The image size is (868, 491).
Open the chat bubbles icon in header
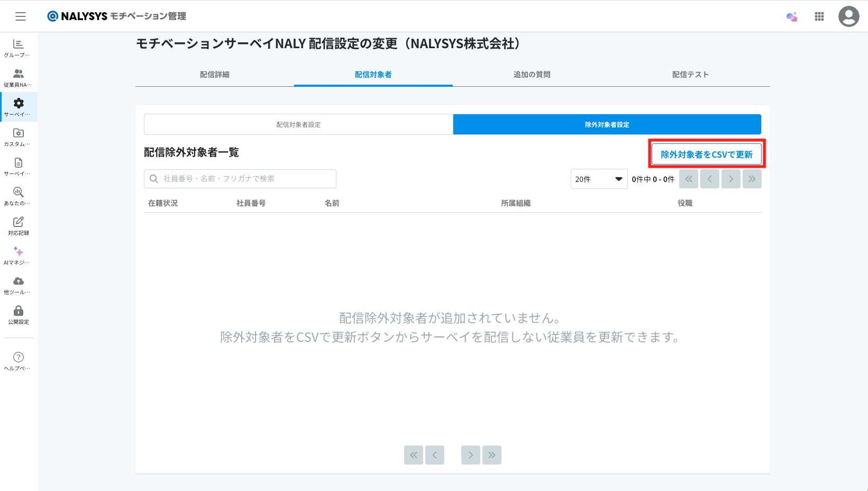pos(792,17)
